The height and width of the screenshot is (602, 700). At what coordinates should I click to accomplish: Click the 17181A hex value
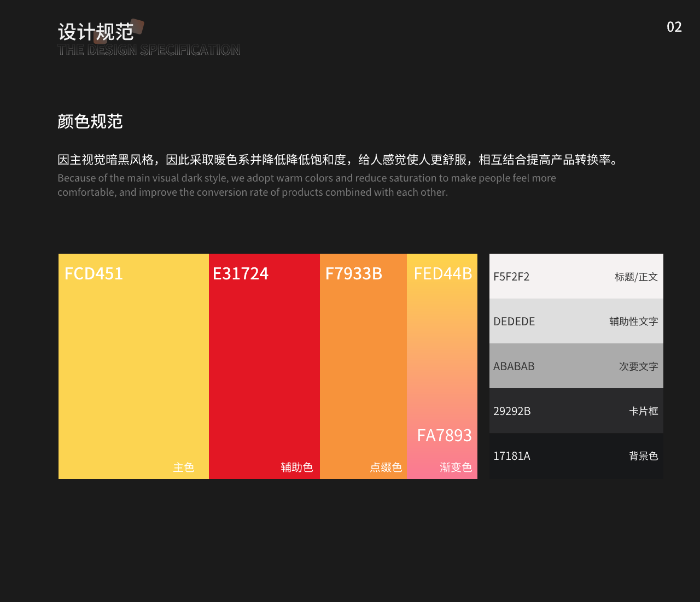tap(512, 456)
